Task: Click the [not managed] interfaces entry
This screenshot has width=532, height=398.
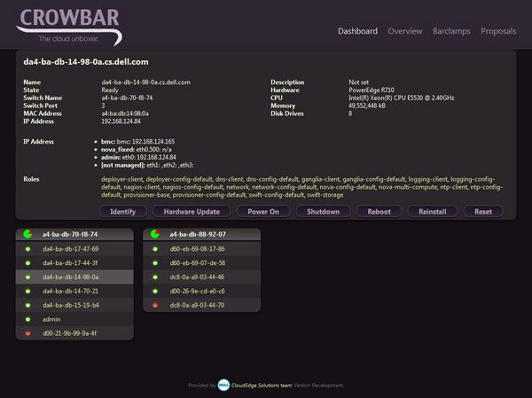Action: click(x=147, y=165)
